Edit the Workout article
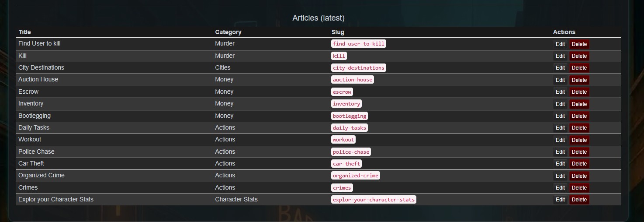 [560, 140]
